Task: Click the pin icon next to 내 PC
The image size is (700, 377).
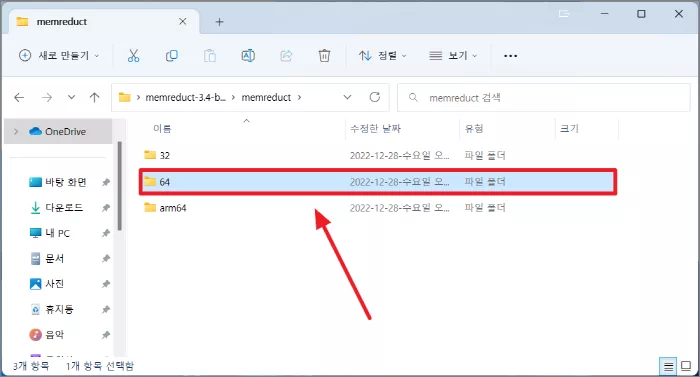Action: pyautogui.click(x=106, y=233)
